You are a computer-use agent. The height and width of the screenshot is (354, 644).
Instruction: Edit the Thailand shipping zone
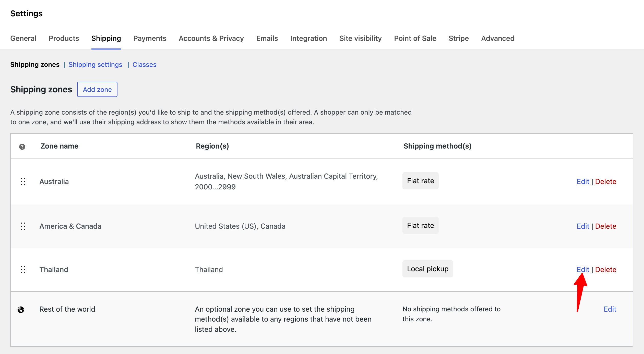tap(583, 270)
